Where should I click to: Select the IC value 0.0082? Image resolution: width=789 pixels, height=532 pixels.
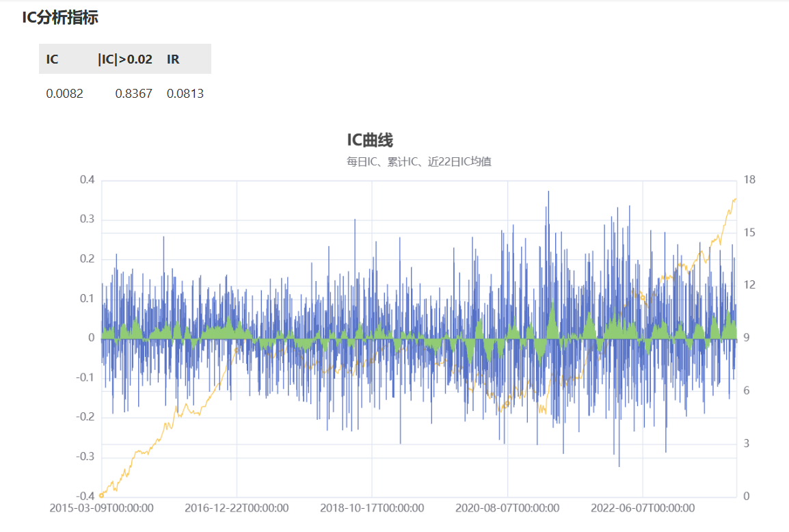pyautogui.click(x=65, y=94)
